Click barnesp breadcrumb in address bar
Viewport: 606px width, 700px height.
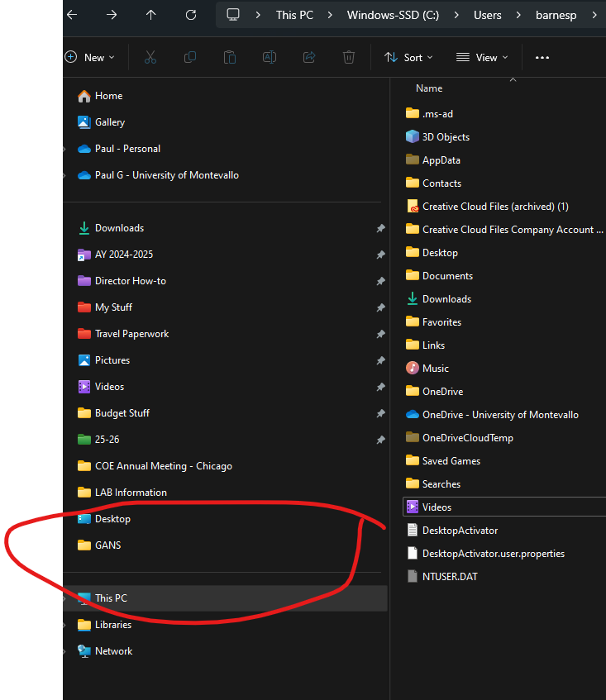tap(556, 15)
